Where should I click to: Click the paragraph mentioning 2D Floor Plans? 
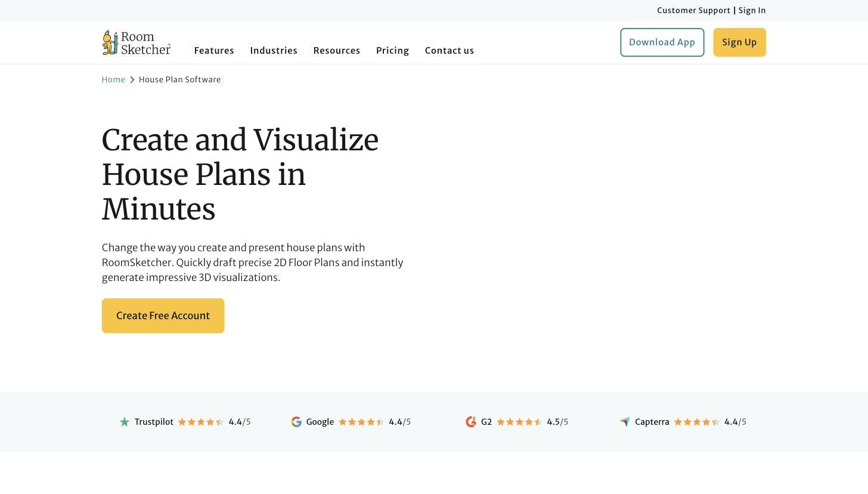point(253,263)
